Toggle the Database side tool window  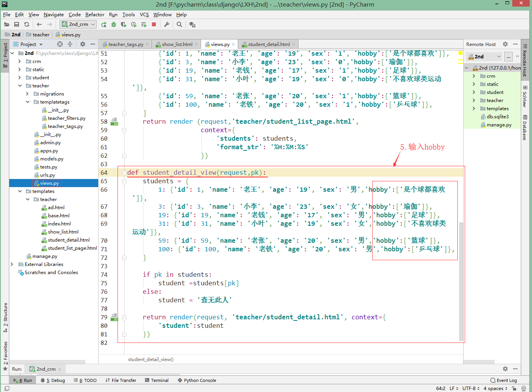click(525, 128)
